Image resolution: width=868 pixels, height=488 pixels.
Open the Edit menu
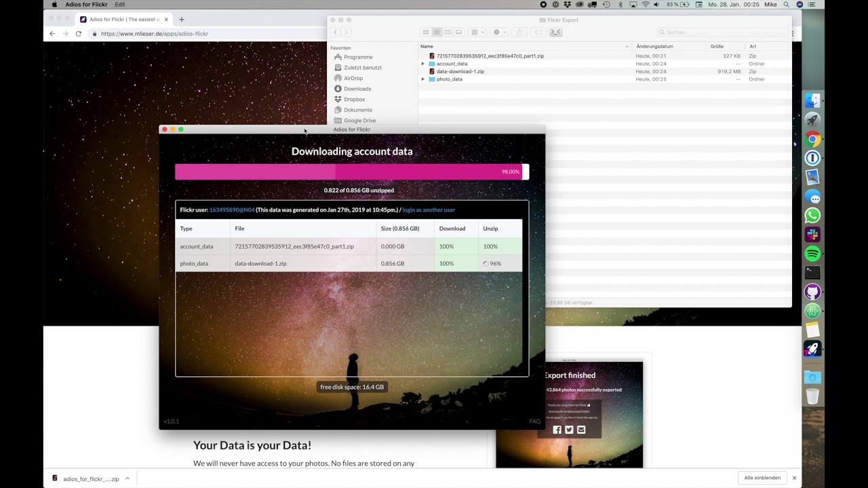120,4
